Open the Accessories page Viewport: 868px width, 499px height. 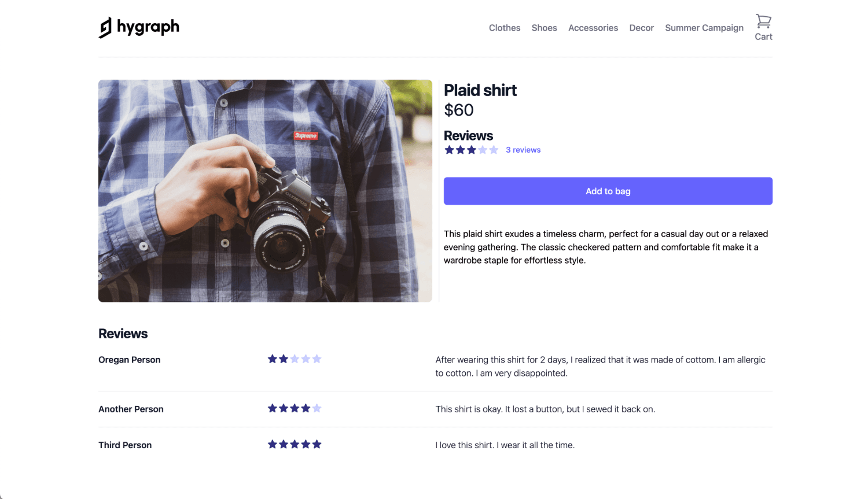point(593,28)
